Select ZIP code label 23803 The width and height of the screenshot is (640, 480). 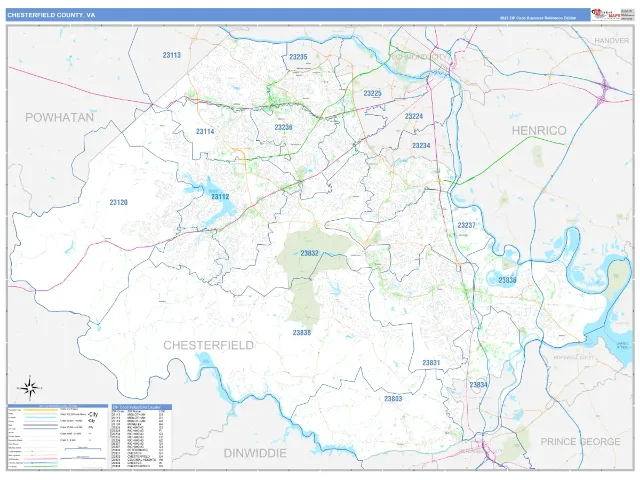[x=393, y=399]
